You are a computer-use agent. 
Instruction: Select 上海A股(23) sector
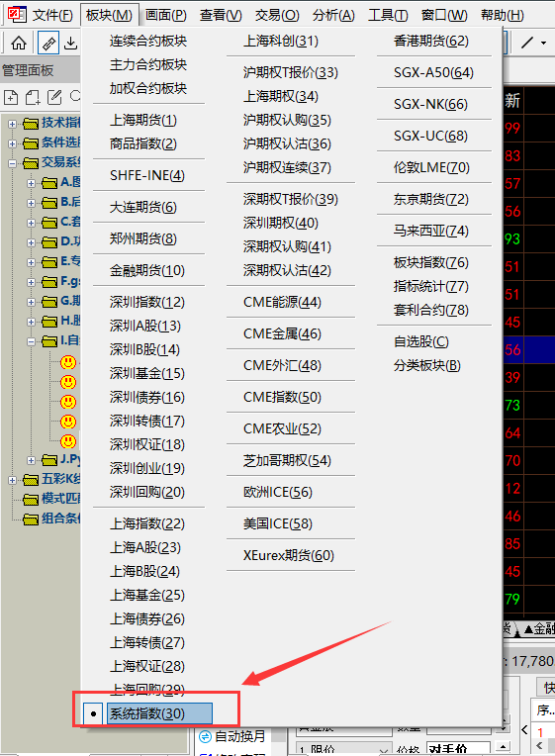145,548
